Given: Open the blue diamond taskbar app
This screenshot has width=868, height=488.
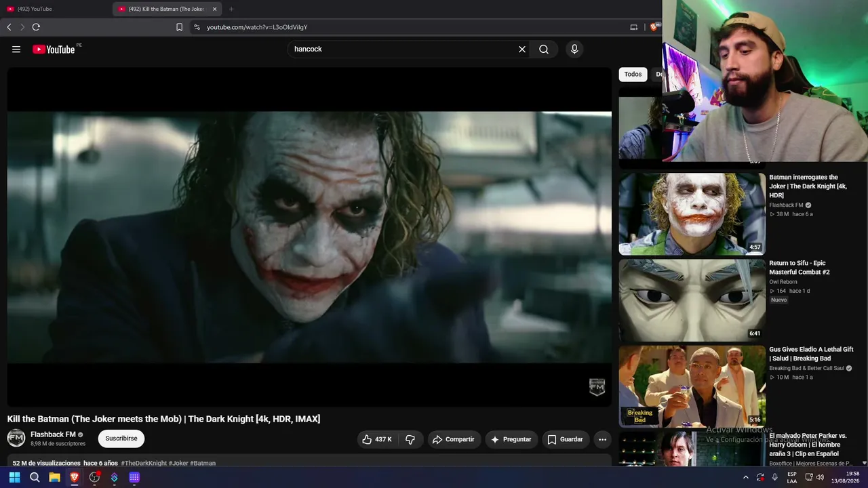Looking at the screenshot, I should [115, 477].
